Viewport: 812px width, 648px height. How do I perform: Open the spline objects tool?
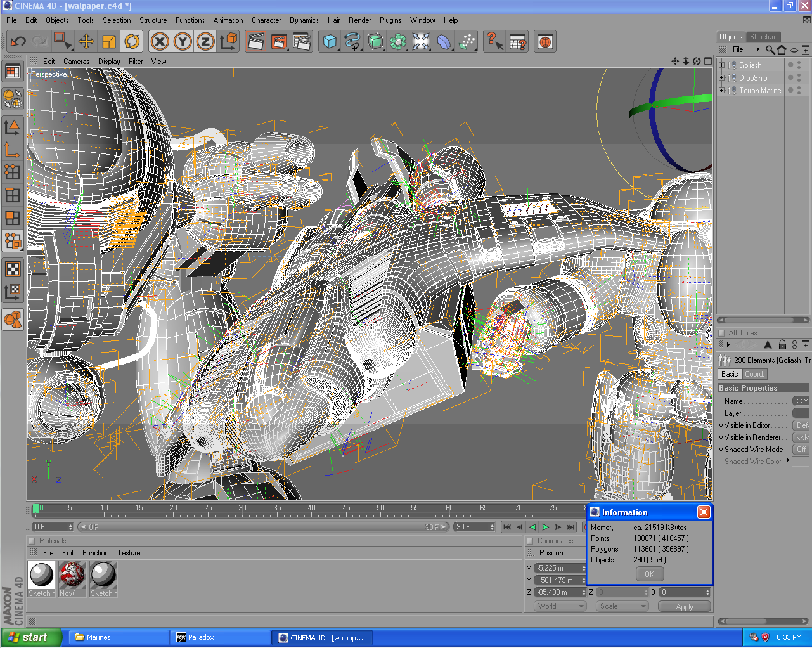click(x=352, y=42)
